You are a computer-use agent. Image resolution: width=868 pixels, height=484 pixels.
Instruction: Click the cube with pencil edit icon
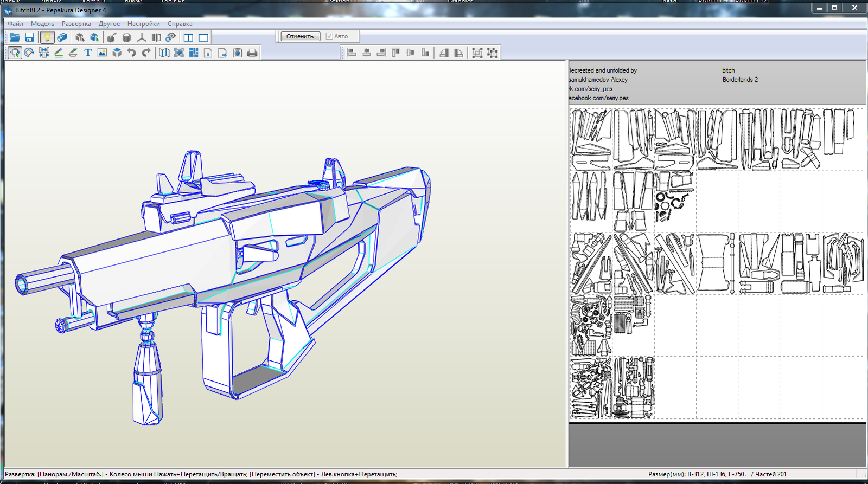point(112,37)
